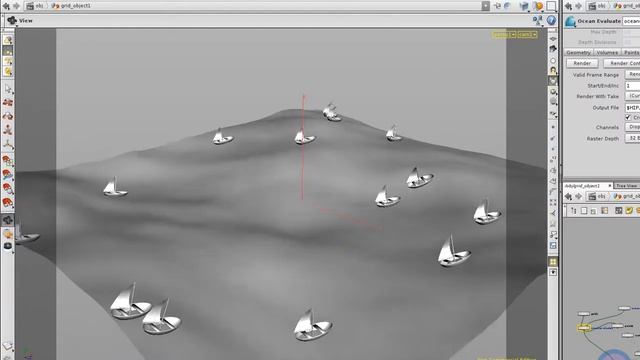Image resolution: width=640 pixels, height=360 pixels.
Task: Open the first yellow viewport menu dropdown
Action: click(x=513, y=35)
